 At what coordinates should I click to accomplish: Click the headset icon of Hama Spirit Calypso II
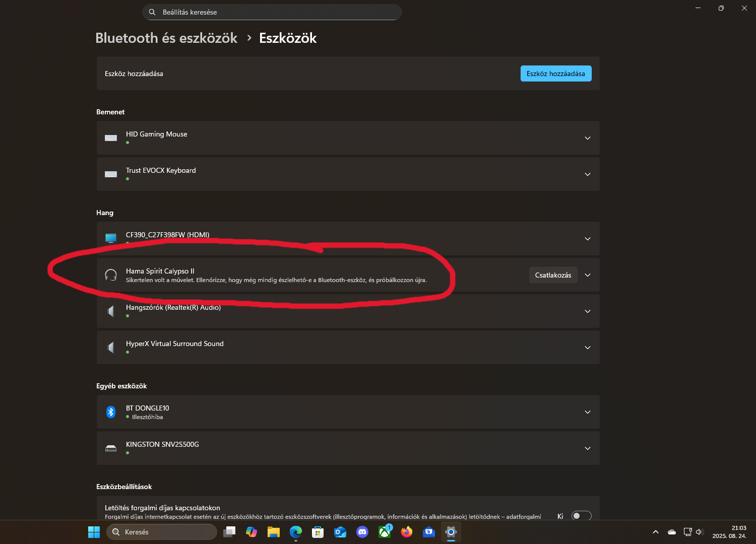tap(111, 275)
